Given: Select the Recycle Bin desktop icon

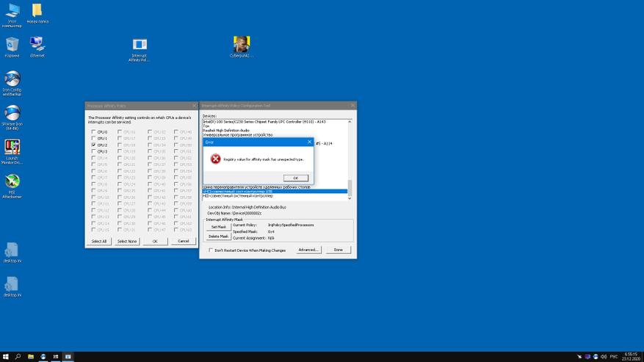Looking at the screenshot, I should point(12,46).
